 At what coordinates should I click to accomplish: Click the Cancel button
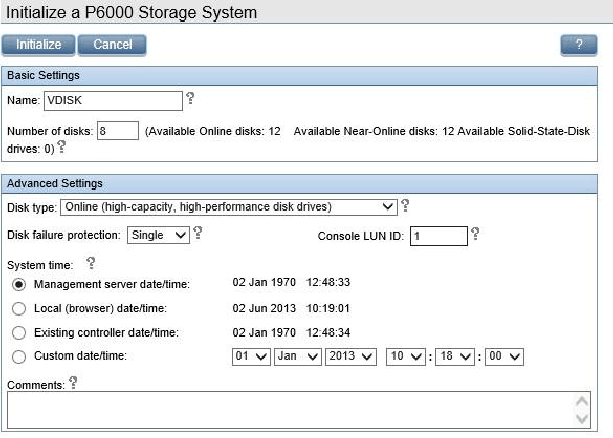tap(112, 45)
